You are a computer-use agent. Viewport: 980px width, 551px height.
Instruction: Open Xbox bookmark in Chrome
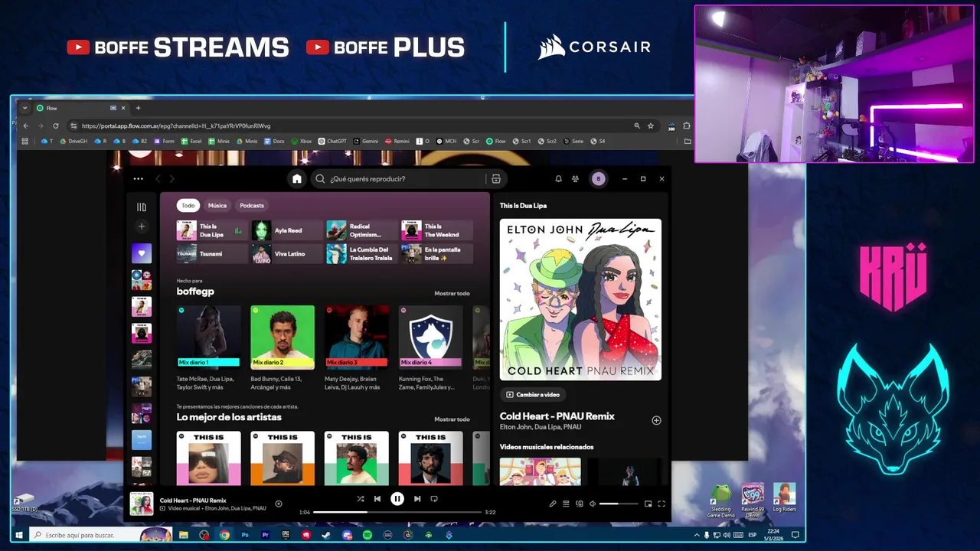(301, 141)
